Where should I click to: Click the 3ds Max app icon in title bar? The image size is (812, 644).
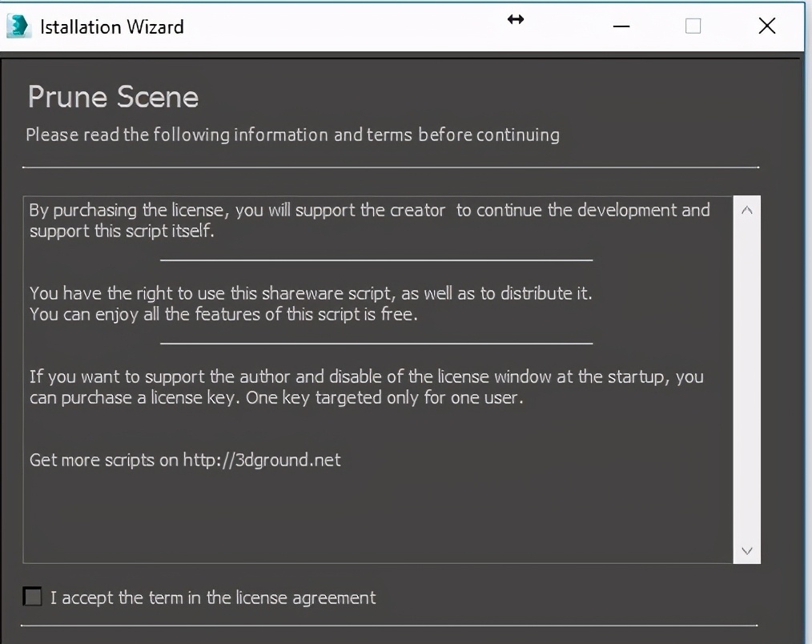tap(18, 26)
